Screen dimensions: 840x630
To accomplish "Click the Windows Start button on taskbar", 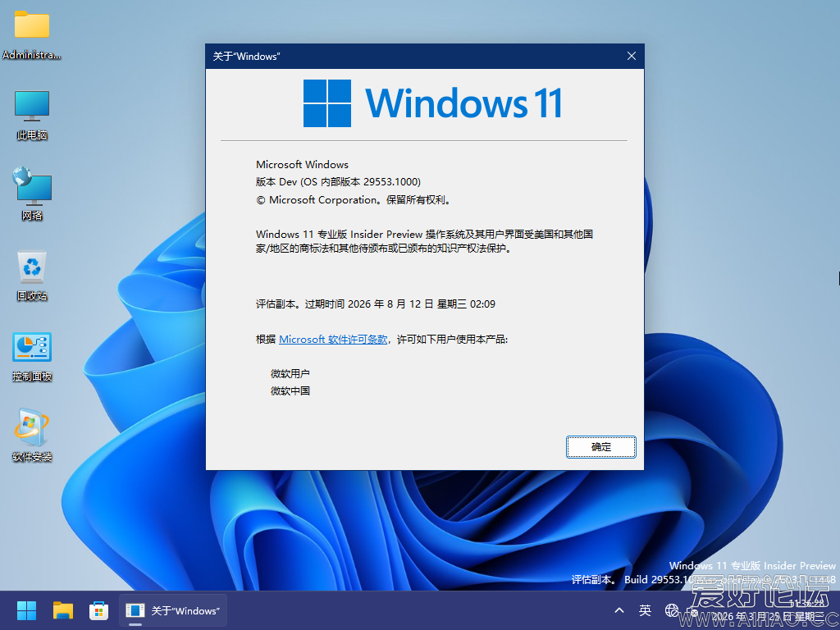I will pos(26,610).
